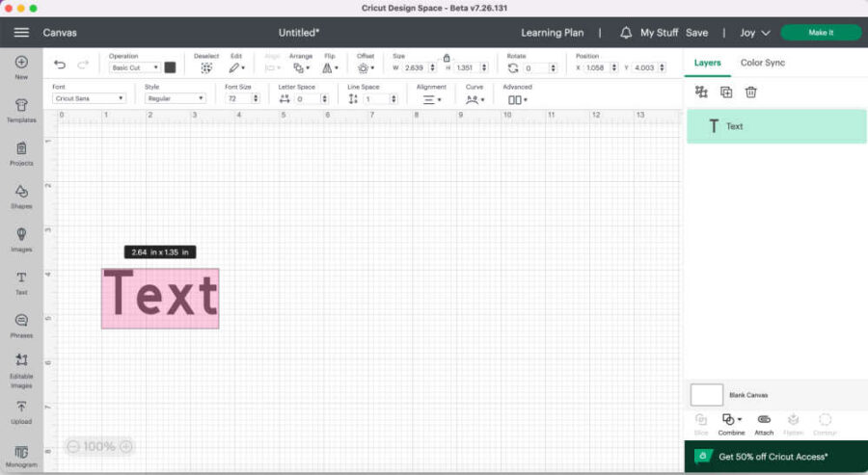Click the Make It button
Viewport: 868px width, 475px height.
pos(821,33)
